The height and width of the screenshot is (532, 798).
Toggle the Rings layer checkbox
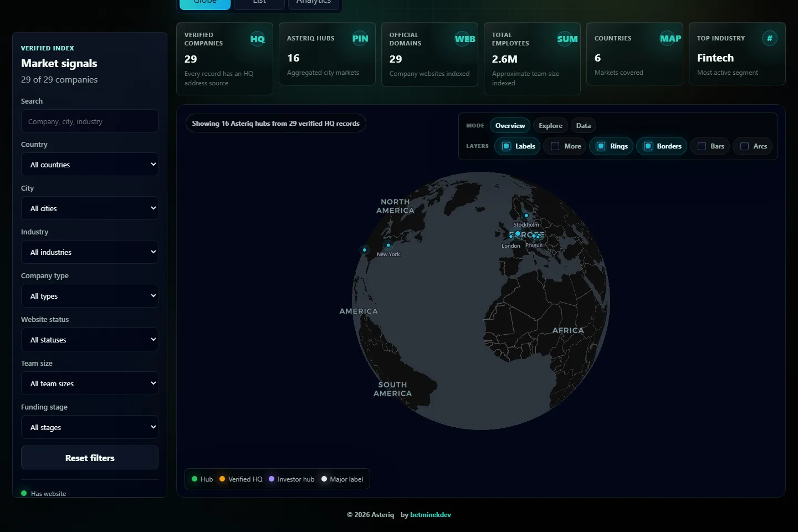tap(601, 146)
